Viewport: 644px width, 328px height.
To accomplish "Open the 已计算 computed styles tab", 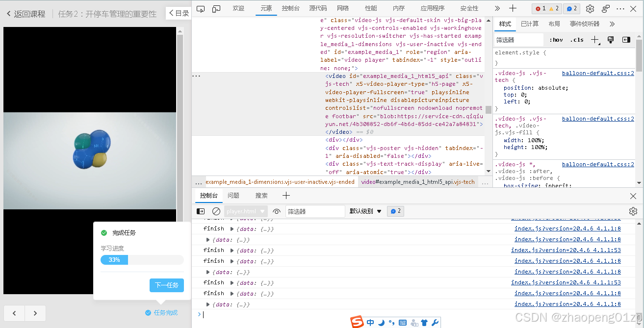I will [530, 24].
